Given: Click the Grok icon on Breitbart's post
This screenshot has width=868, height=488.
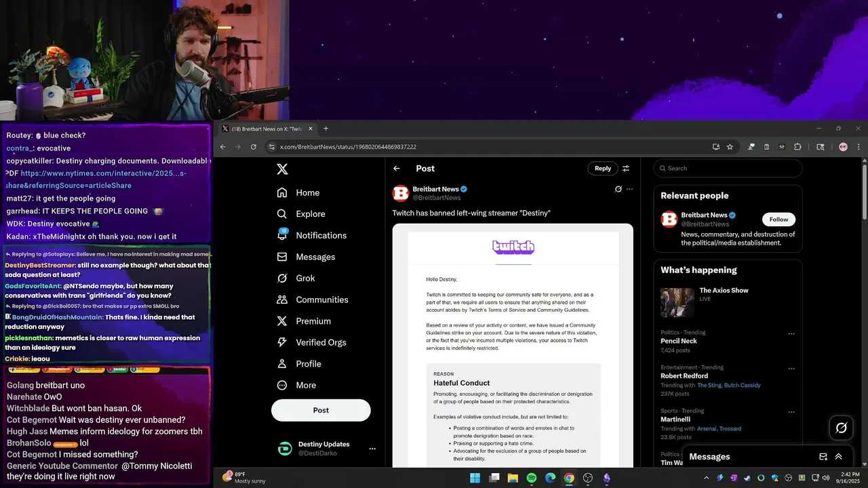Looking at the screenshot, I should [618, 189].
